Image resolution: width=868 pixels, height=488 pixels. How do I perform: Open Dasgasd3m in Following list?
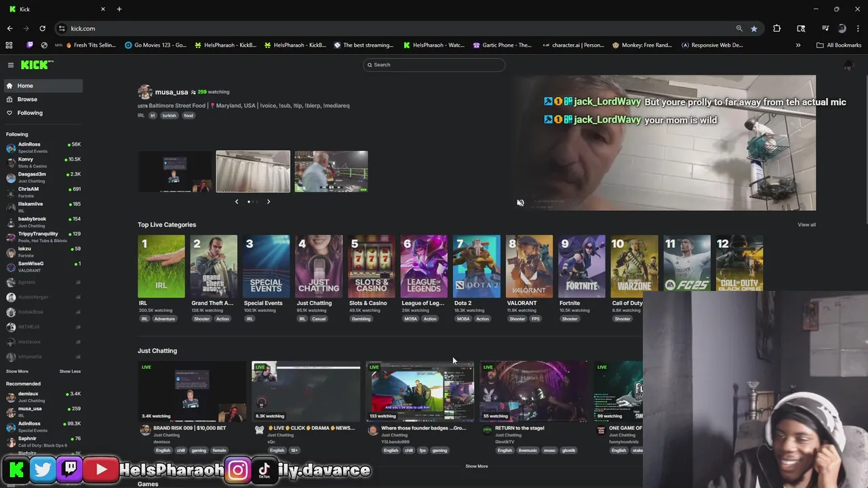click(42, 177)
